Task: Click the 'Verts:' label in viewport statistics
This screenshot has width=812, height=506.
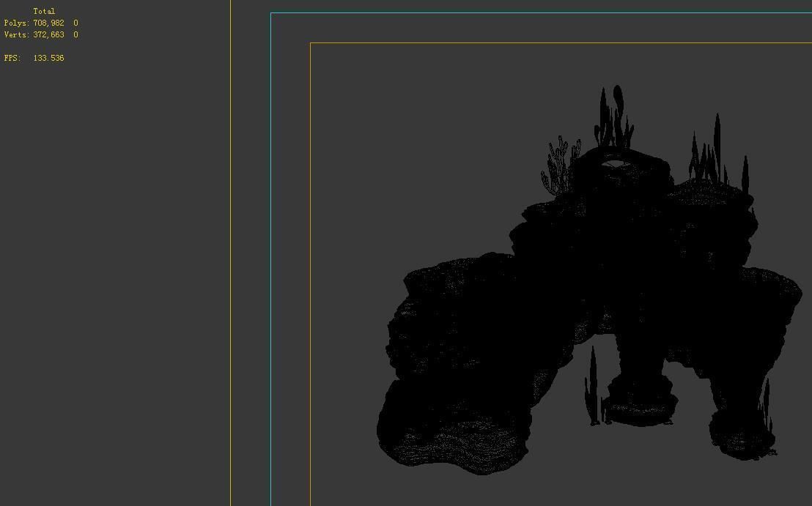Action: 17,34
